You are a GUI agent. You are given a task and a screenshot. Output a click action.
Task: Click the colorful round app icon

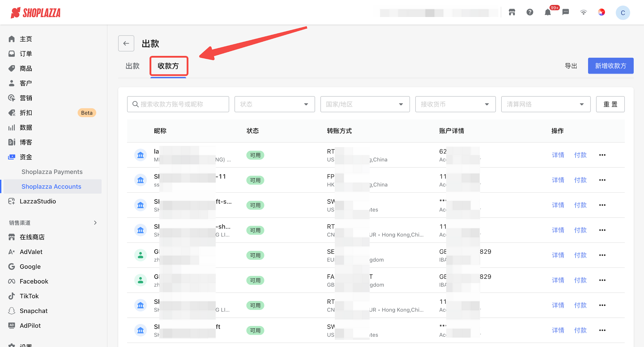[x=602, y=12]
